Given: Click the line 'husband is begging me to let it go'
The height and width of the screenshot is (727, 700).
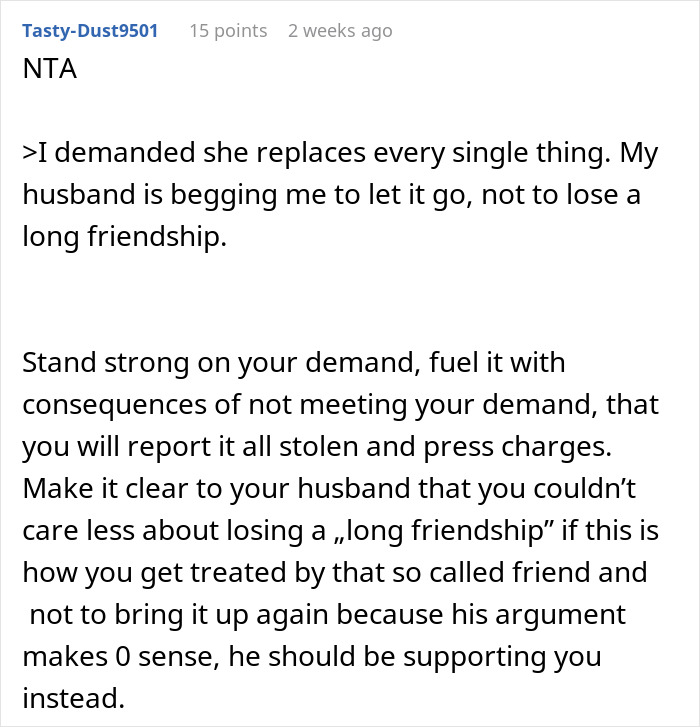Looking at the screenshot, I should (x=248, y=195).
